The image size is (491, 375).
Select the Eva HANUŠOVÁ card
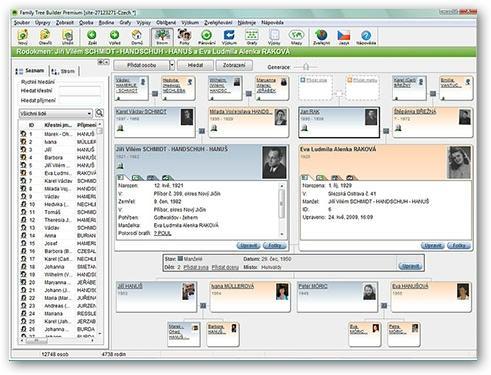pyautogui.click(x=431, y=297)
